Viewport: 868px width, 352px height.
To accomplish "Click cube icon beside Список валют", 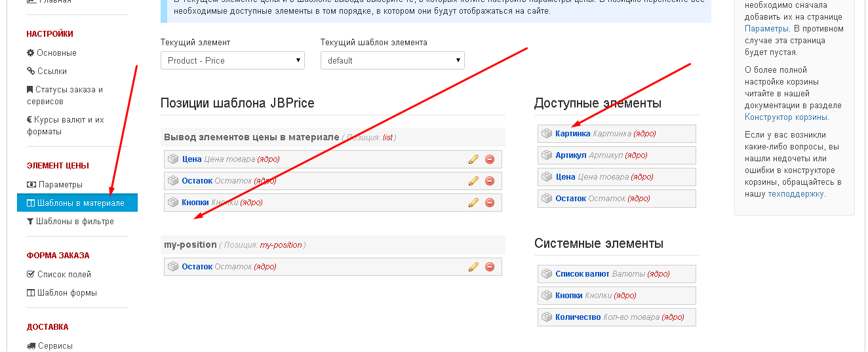I will [547, 274].
